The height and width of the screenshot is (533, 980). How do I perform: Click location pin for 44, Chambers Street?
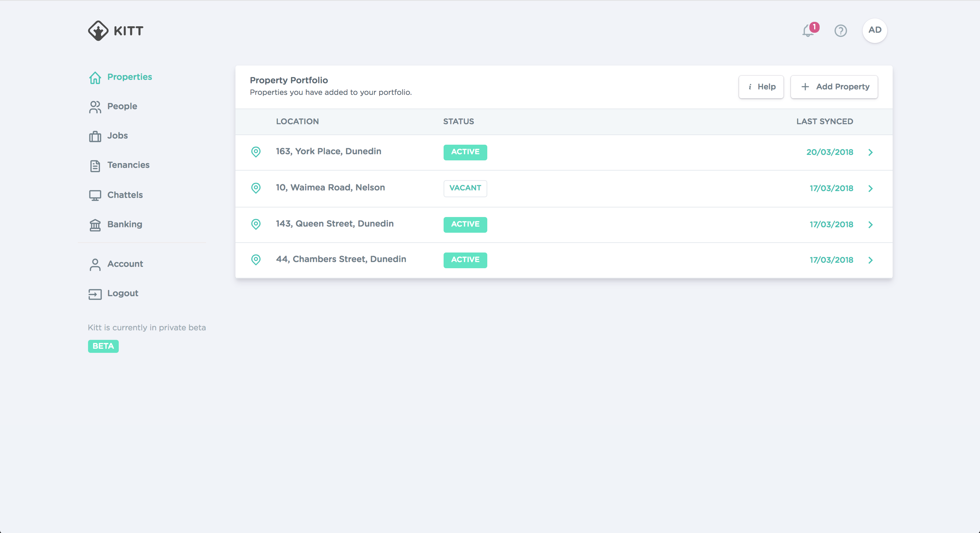point(256,259)
